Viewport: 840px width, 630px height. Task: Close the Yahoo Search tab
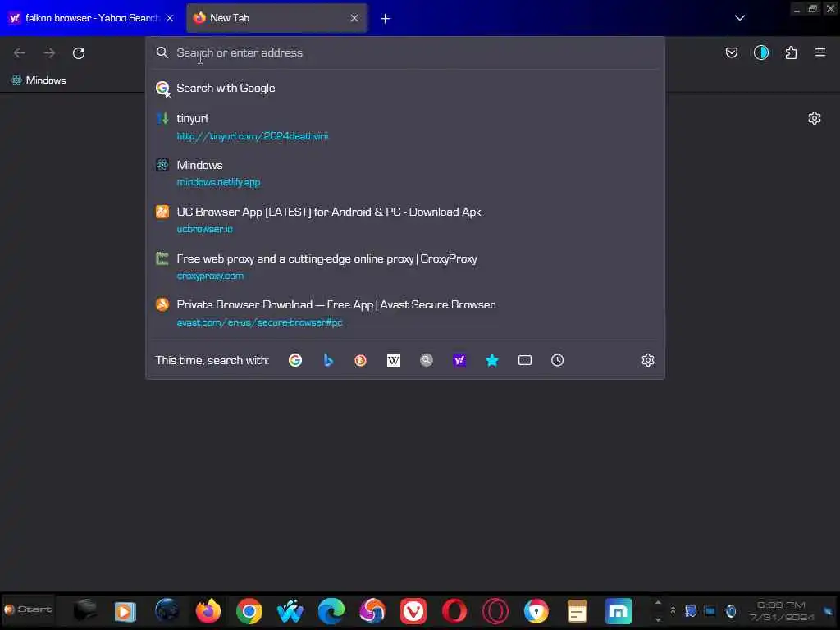pyautogui.click(x=170, y=18)
